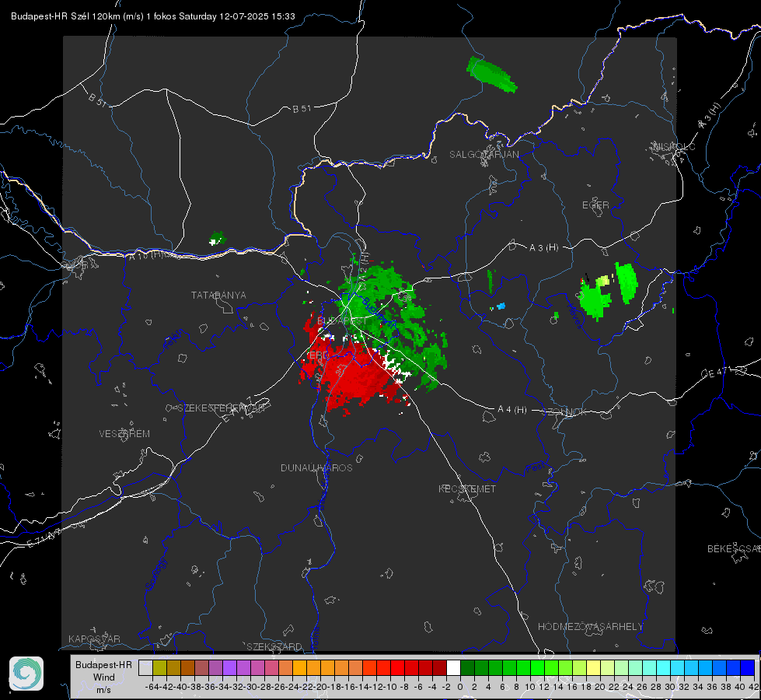
Task: Select the white swatch between -2 and 0
Action: 453,667
